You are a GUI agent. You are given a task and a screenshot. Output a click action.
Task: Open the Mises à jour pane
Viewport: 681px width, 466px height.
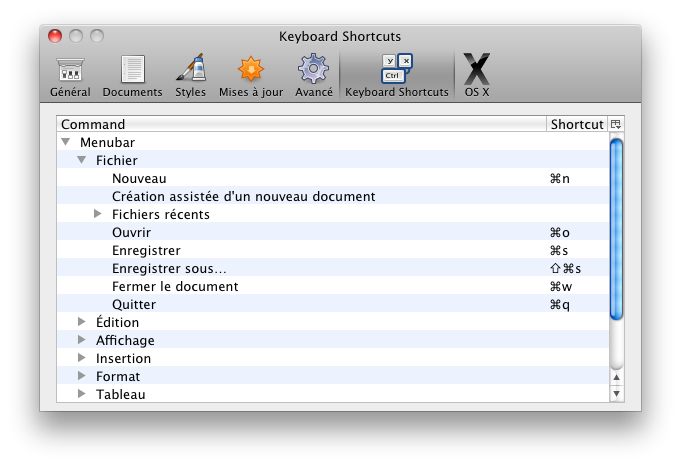tap(251, 76)
